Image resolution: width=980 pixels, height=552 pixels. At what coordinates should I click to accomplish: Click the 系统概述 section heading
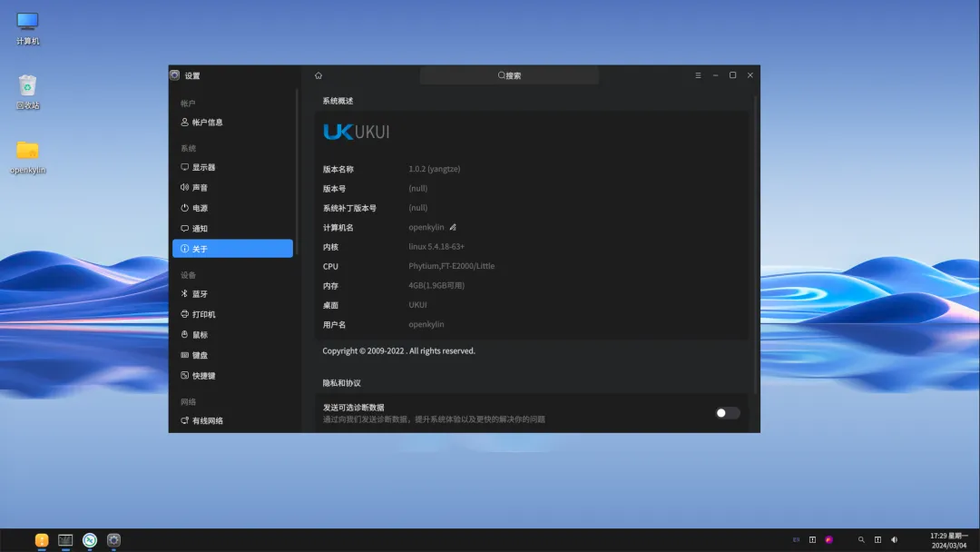tap(338, 102)
